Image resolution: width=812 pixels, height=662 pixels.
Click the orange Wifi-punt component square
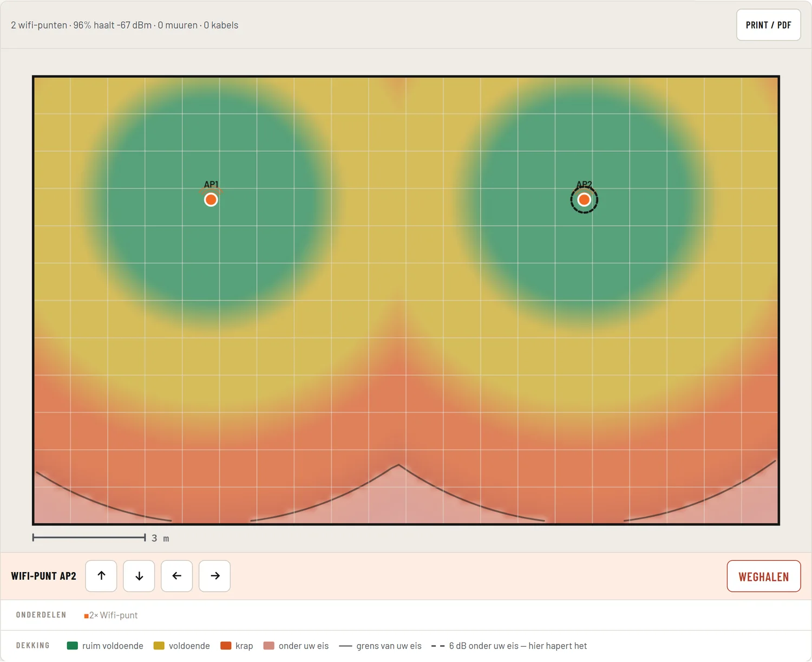(86, 616)
